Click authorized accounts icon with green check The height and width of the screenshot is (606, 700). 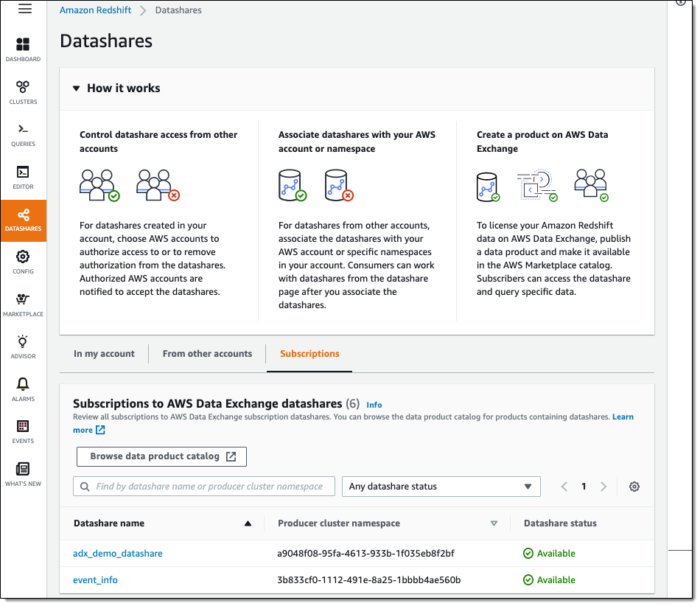(99, 185)
